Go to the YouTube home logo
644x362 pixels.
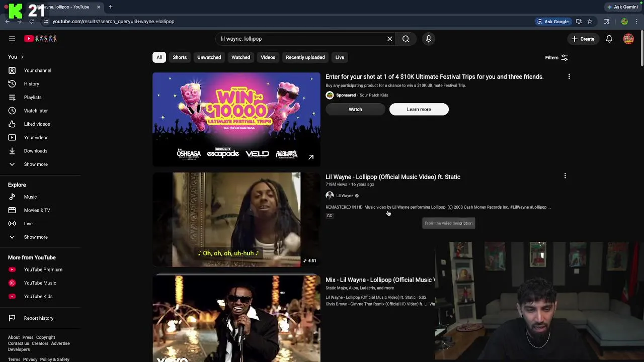(41, 39)
